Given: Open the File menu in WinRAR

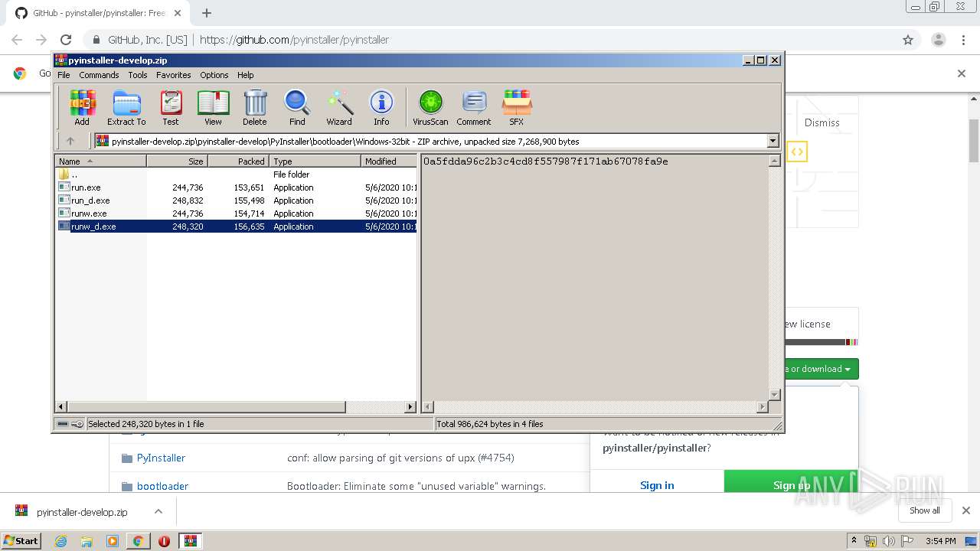Looking at the screenshot, I should (64, 75).
